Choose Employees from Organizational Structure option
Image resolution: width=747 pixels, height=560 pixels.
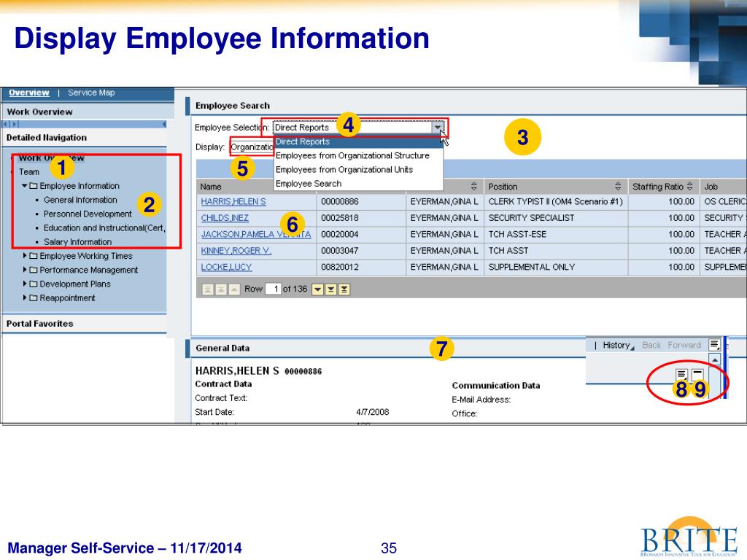[x=358, y=156]
